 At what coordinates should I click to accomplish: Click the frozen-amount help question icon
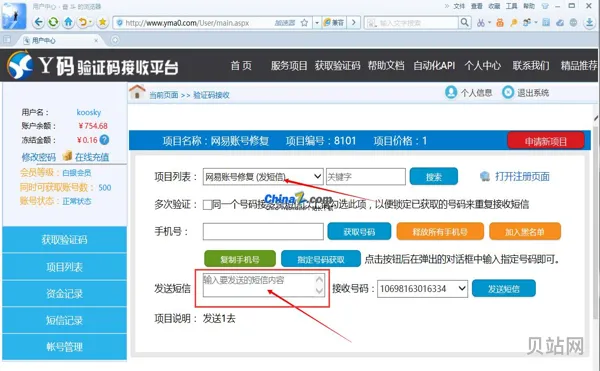[x=104, y=140]
